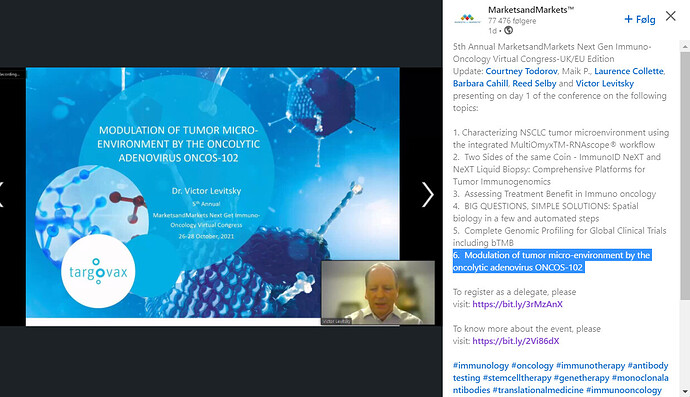Go to the next image arrow
This screenshot has height=397, width=690.
coord(428,195)
